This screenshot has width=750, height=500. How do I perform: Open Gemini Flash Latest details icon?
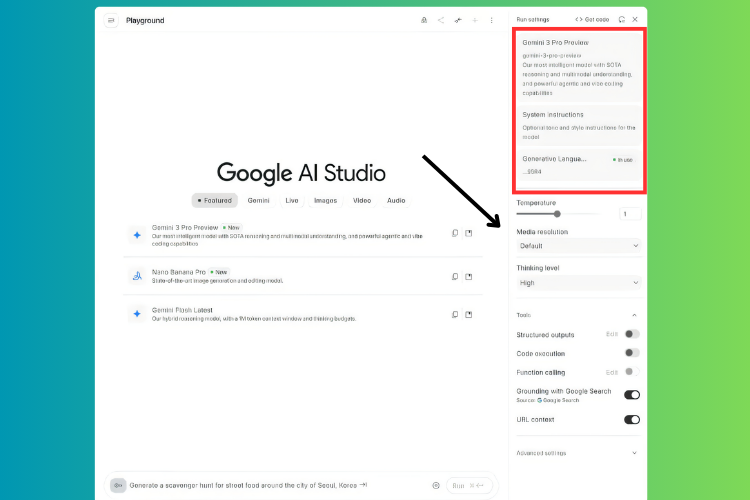[x=469, y=314]
